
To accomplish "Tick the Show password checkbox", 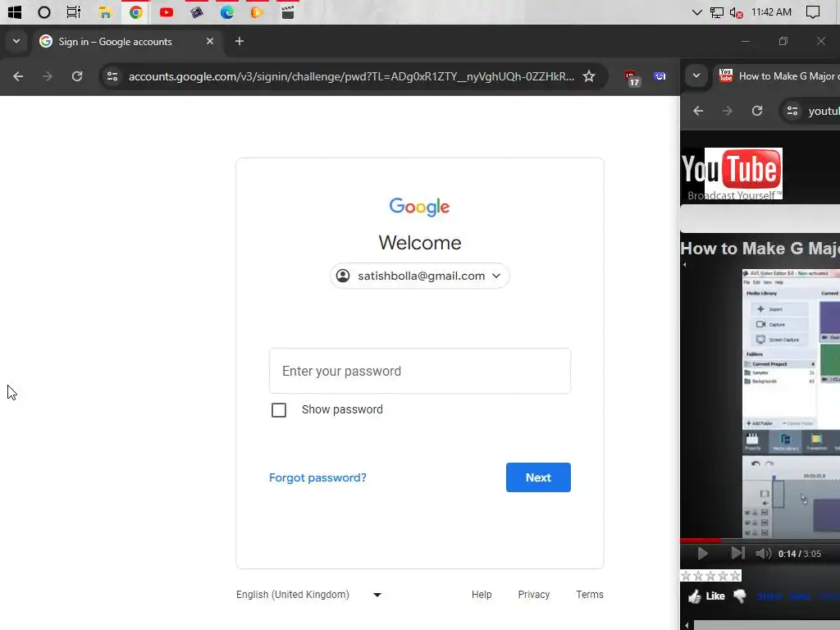I will click(279, 410).
